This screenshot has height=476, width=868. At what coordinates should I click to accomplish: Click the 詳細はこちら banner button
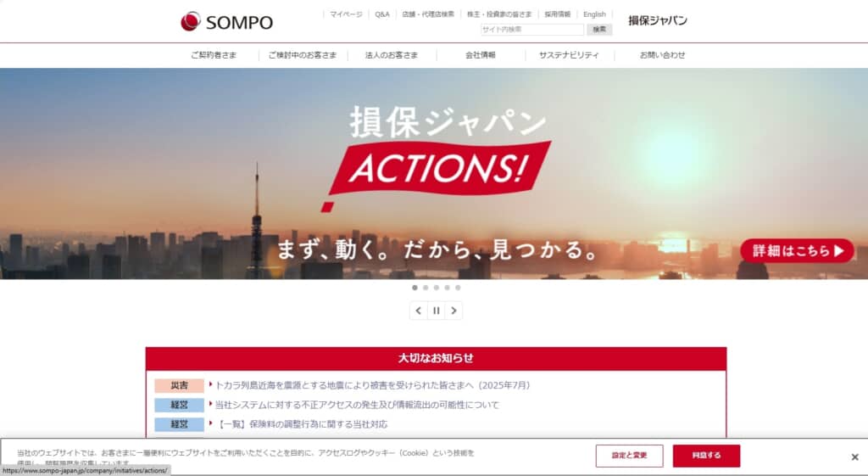tap(797, 250)
